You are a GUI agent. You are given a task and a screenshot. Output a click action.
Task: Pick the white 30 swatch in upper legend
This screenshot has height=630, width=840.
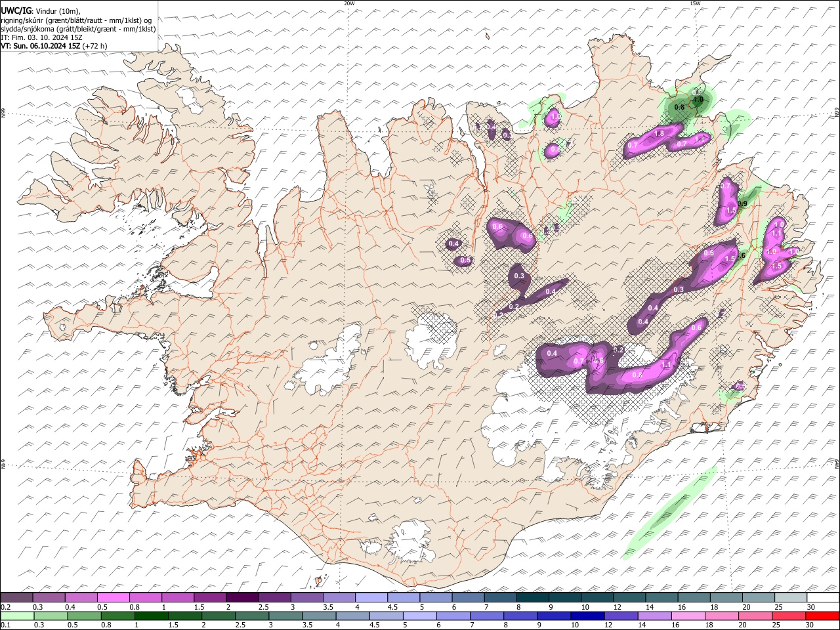pos(822,598)
